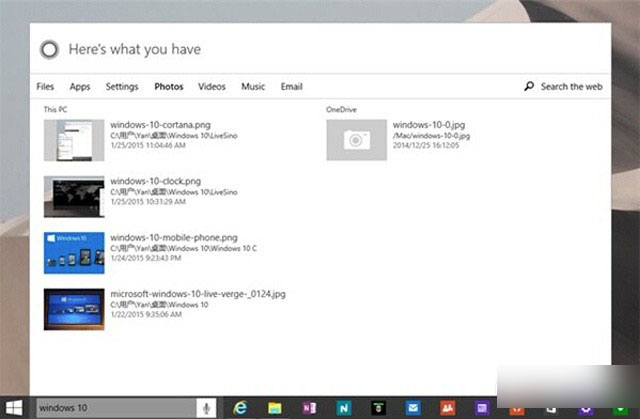Show Email search results
Screen dimensions: 640x419
click(291, 87)
